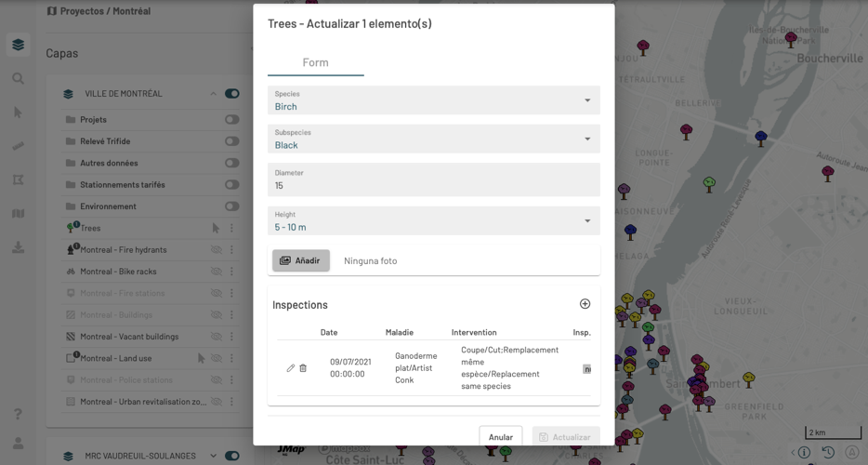The height and width of the screenshot is (465, 868).
Task: Open the Subspecies dropdown showing Black
Action: (433, 139)
